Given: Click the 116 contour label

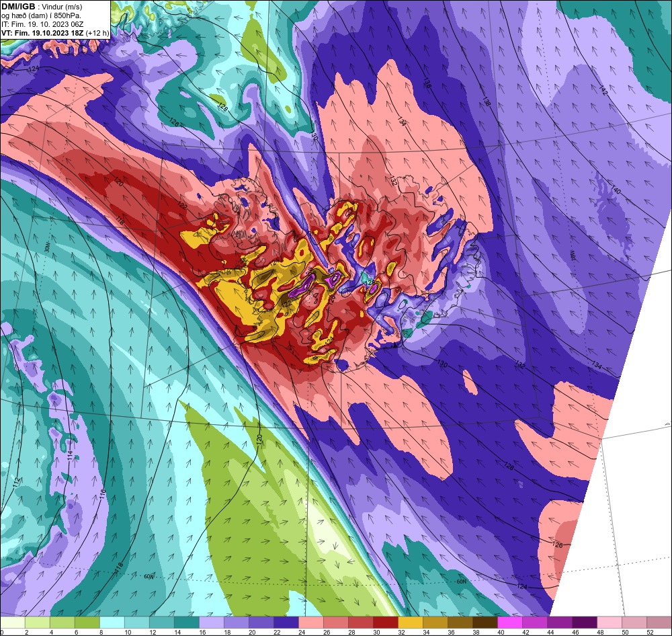Looking at the screenshot, I should coord(103,493).
